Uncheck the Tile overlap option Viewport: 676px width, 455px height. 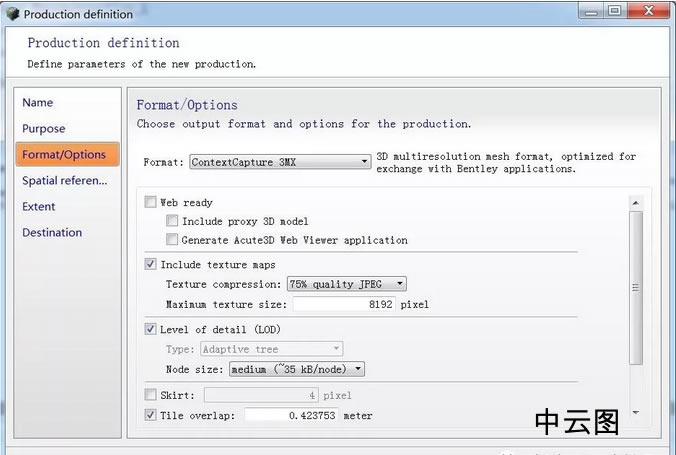tap(150, 415)
